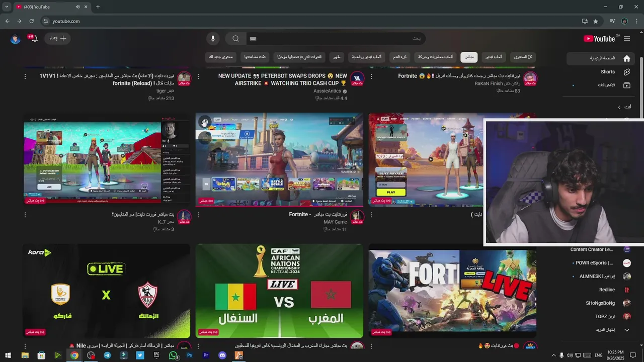Open RaKaN Finish channel avatar
The width and height of the screenshot is (644, 362).
(x=530, y=78)
